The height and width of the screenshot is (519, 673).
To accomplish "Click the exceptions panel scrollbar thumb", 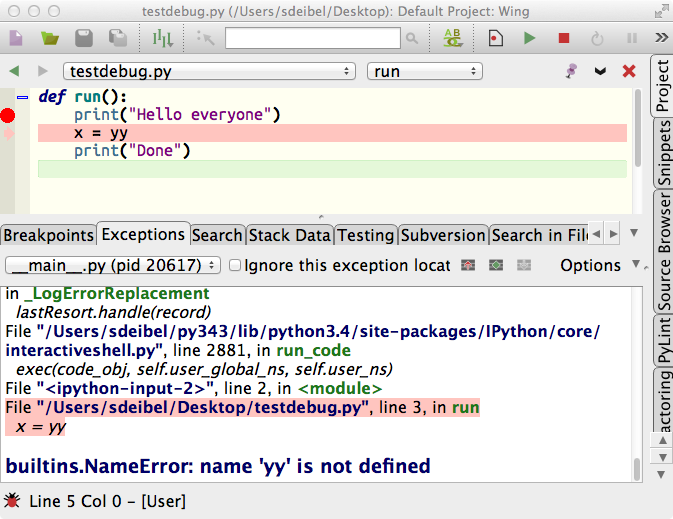I will click(637, 469).
